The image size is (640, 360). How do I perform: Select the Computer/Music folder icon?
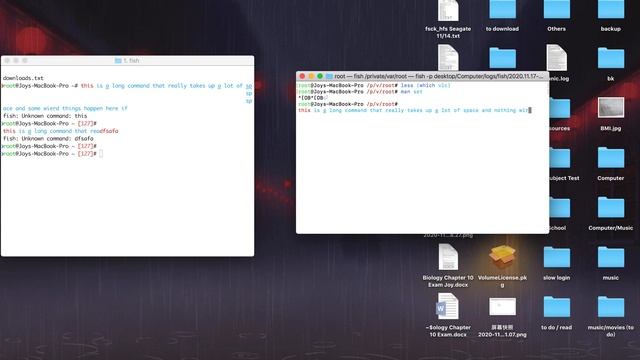[611, 207]
